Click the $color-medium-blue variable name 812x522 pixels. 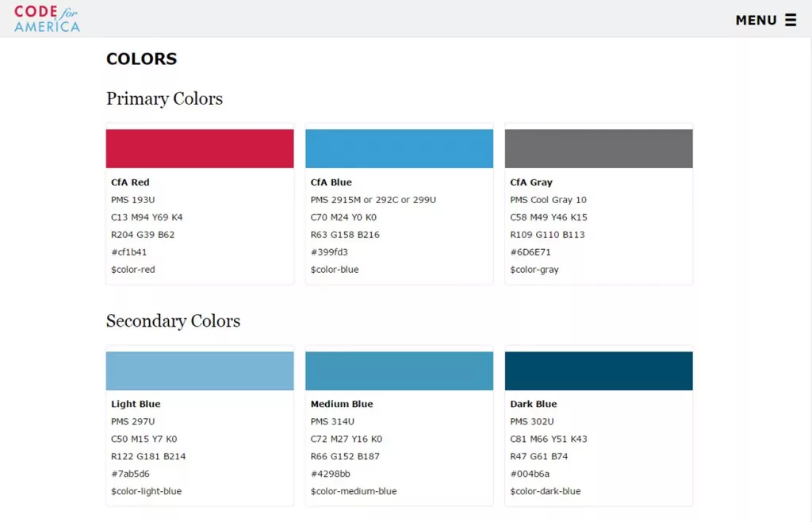pyautogui.click(x=354, y=491)
